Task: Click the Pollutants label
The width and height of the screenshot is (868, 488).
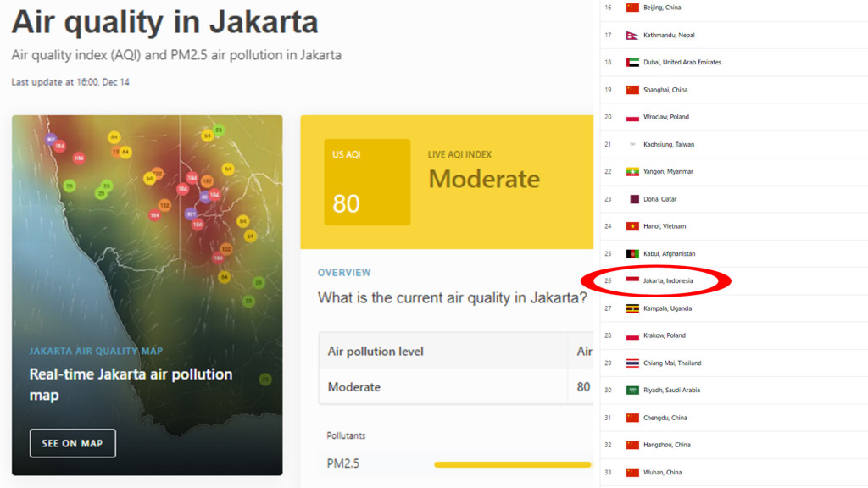Action: pyautogui.click(x=346, y=436)
